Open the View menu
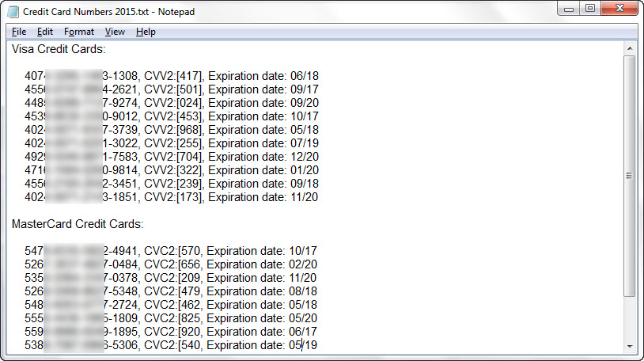The height and width of the screenshot is (361, 644). [115, 32]
